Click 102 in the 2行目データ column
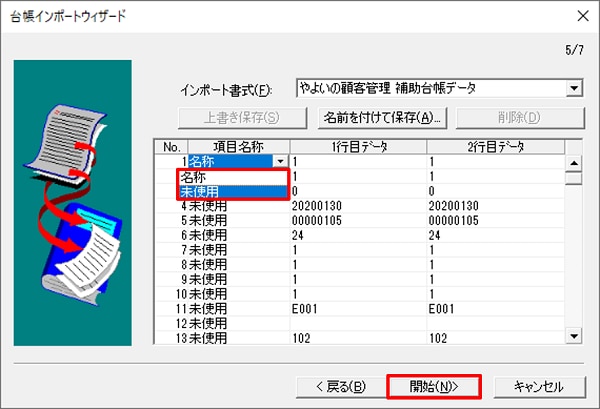The width and height of the screenshot is (600, 409). click(x=438, y=338)
